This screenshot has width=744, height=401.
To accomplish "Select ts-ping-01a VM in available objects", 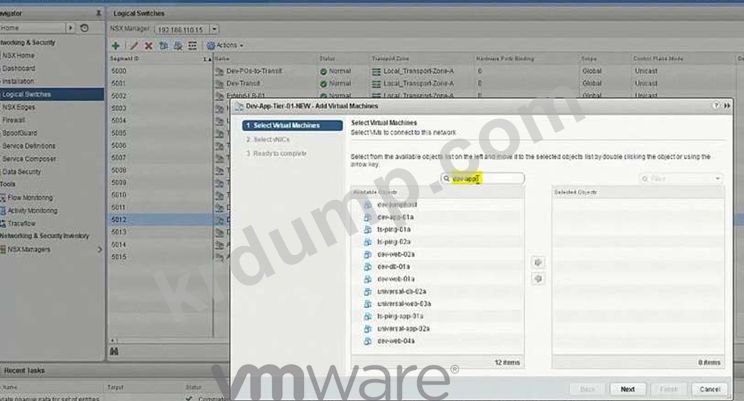I will pos(394,229).
